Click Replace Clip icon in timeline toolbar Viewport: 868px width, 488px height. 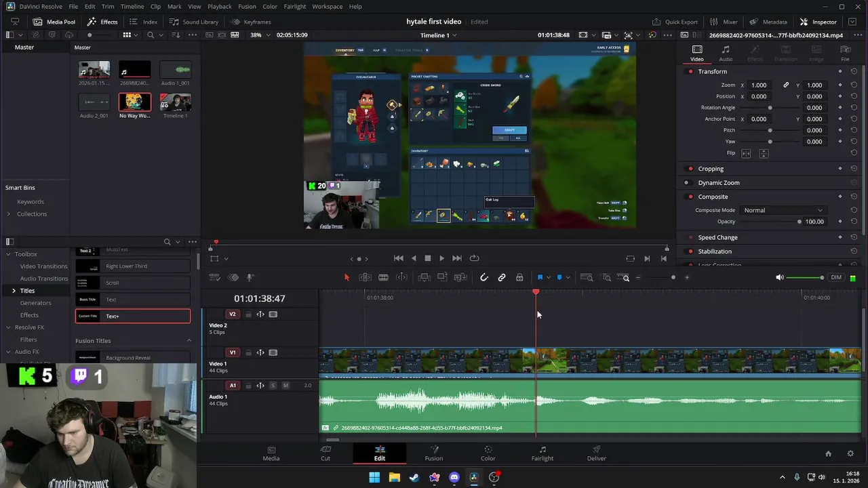[x=460, y=277]
